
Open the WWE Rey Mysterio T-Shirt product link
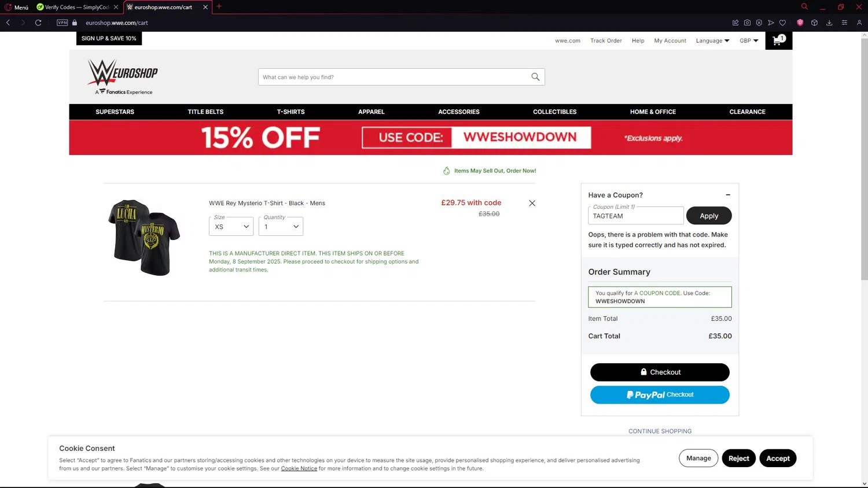coord(267,203)
